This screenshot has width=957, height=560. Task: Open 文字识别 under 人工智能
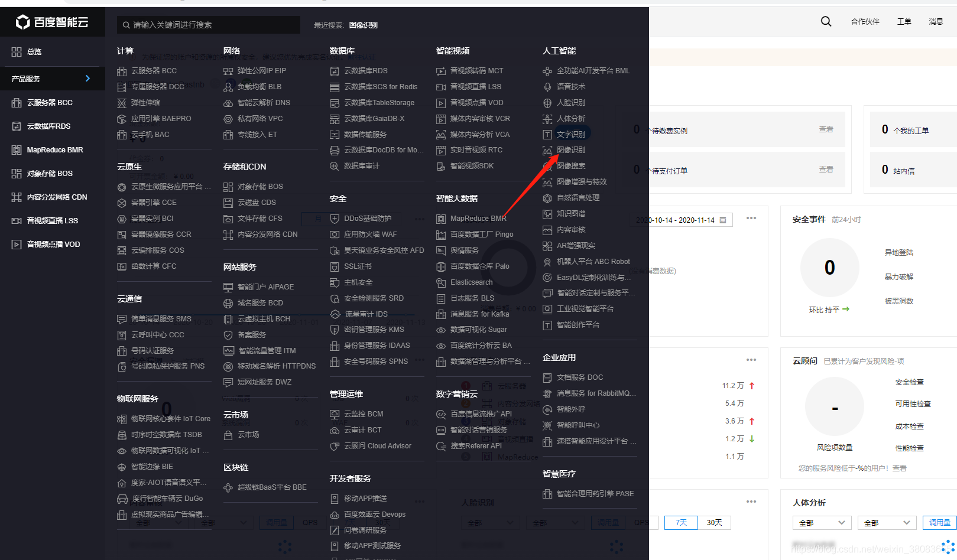(x=571, y=134)
